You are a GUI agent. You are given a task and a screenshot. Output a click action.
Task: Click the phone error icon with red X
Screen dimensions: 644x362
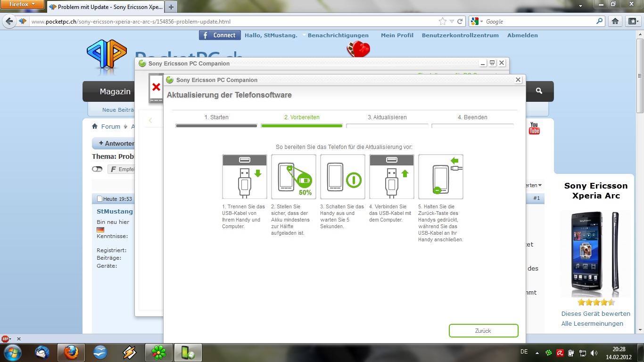click(156, 88)
